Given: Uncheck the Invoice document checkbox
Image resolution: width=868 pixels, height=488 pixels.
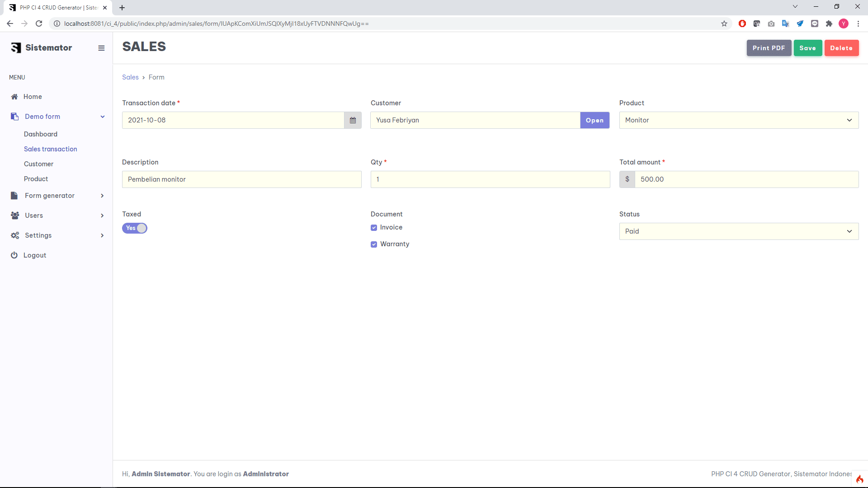Looking at the screenshot, I should click(374, 228).
